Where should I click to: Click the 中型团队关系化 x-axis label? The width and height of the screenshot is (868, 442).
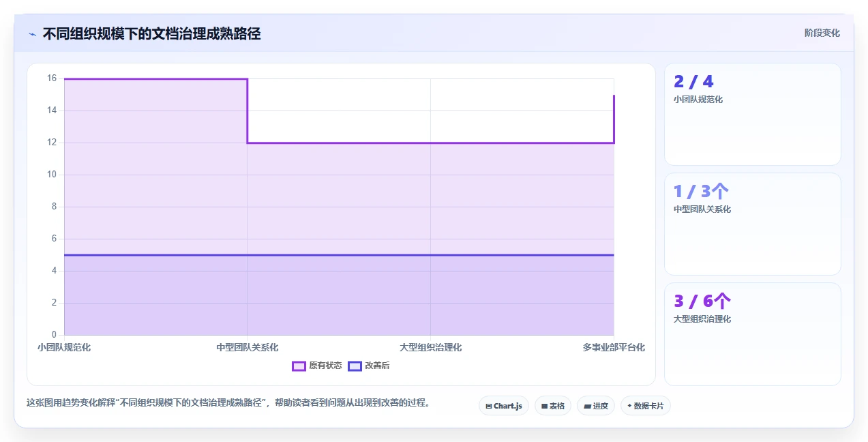248,347
